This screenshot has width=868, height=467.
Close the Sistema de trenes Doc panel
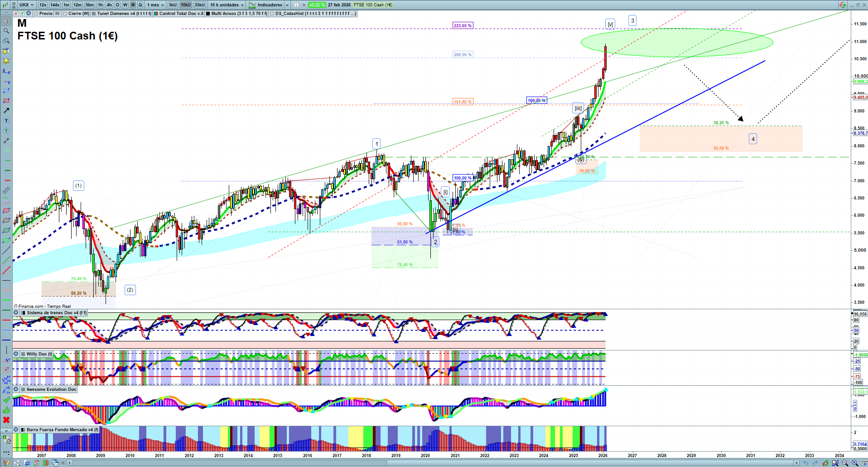tap(16, 313)
